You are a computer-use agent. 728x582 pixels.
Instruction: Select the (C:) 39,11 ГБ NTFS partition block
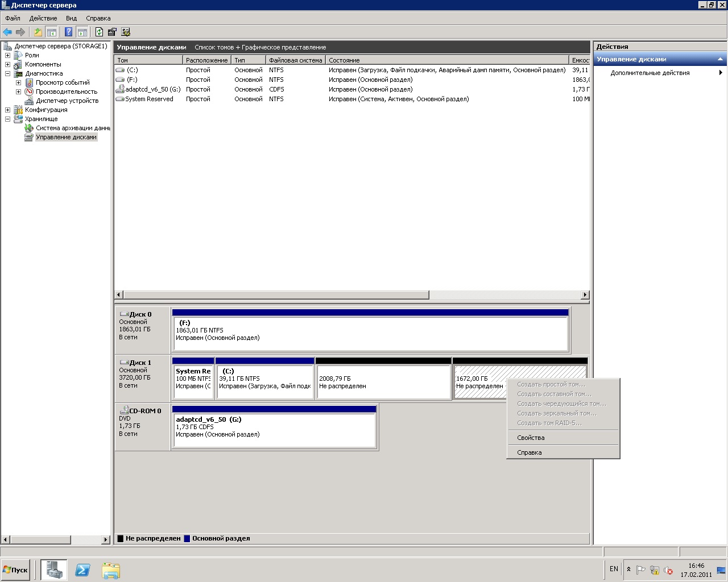(x=265, y=379)
